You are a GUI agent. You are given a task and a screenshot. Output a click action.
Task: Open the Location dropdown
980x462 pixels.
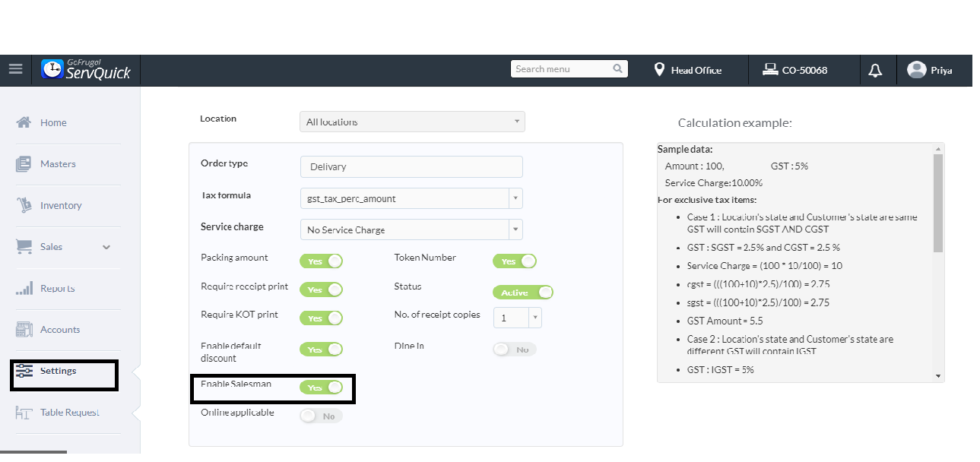(411, 122)
